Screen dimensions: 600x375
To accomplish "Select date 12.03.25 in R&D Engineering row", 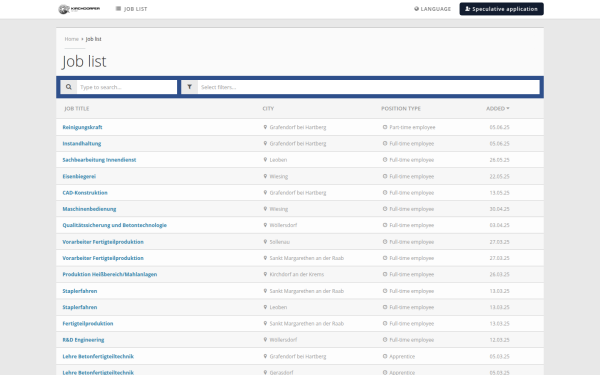I will [x=499, y=340].
